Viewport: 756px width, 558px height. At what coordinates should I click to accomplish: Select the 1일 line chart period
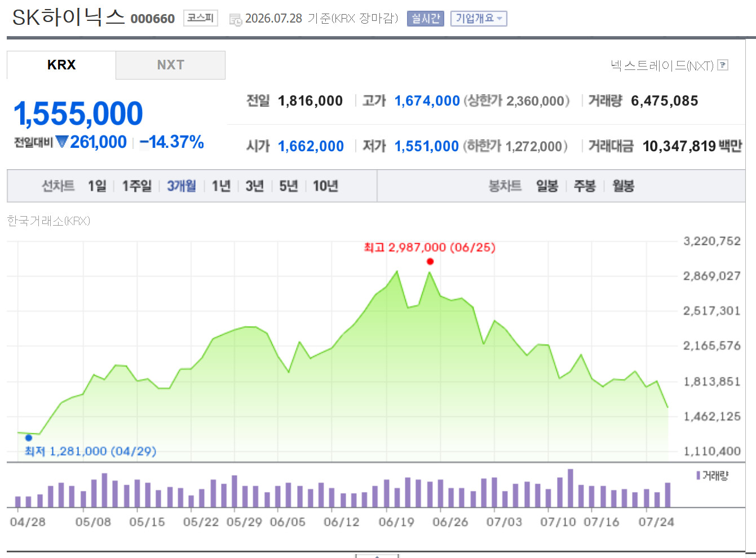97,186
